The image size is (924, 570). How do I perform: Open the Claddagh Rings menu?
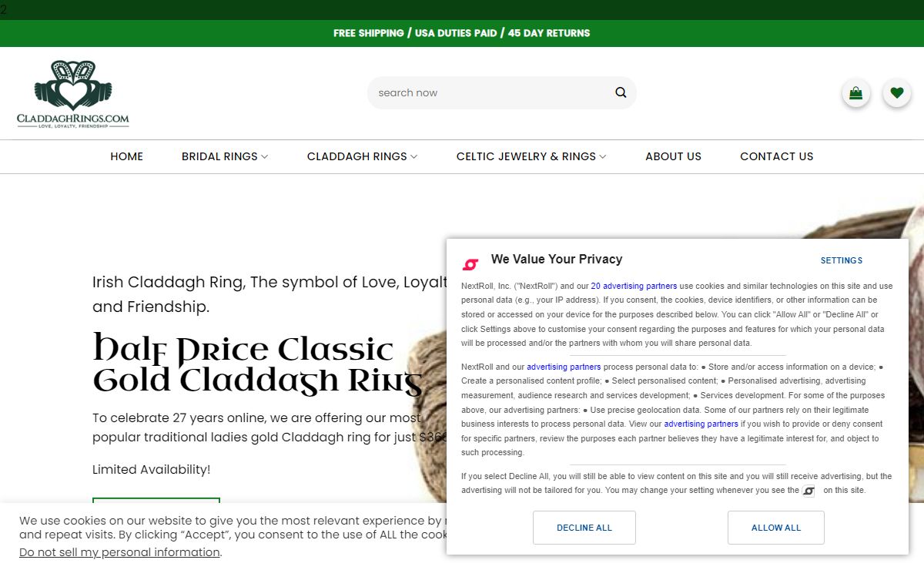(x=357, y=156)
